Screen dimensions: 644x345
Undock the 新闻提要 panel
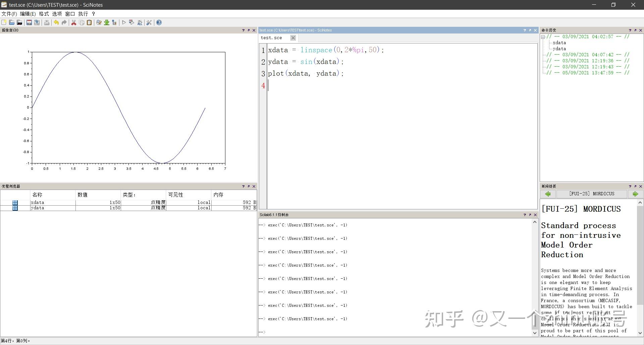pyautogui.click(x=635, y=186)
